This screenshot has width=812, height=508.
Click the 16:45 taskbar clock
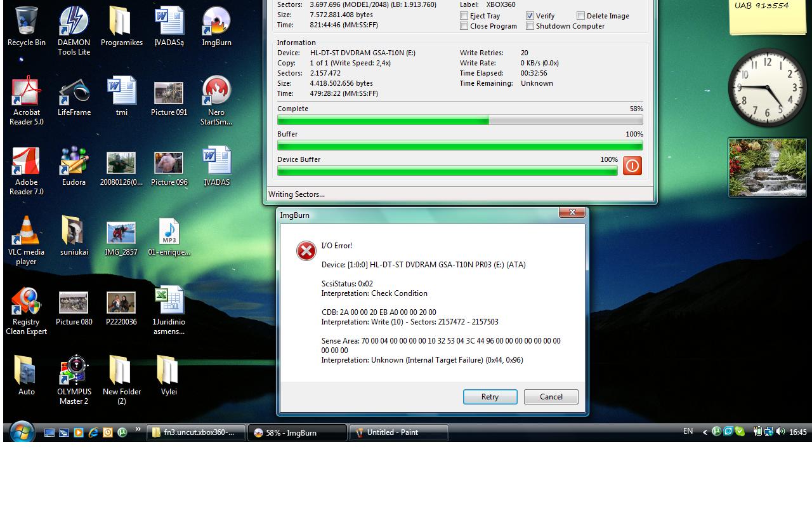797,432
